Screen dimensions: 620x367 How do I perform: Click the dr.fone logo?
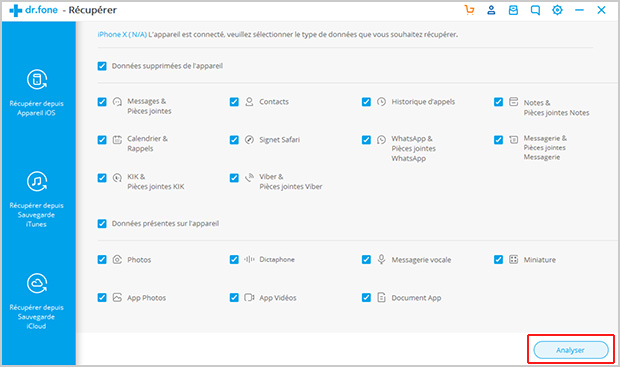(x=33, y=10)
